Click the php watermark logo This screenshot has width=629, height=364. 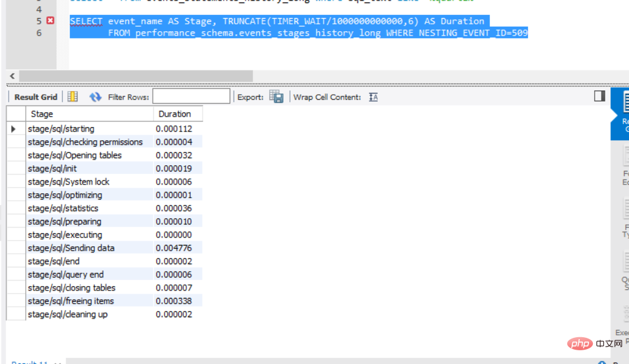click(x=580, y=343)
